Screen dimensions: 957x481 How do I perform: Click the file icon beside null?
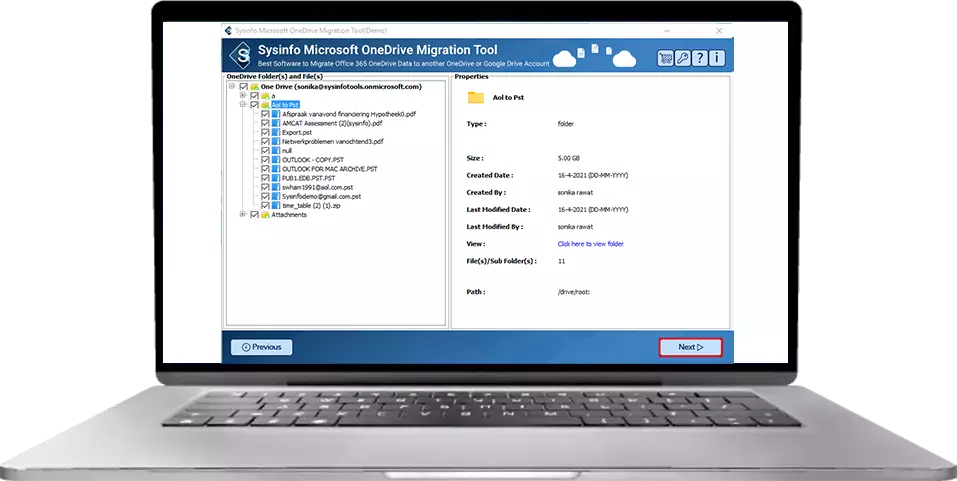tap(276, 151)
